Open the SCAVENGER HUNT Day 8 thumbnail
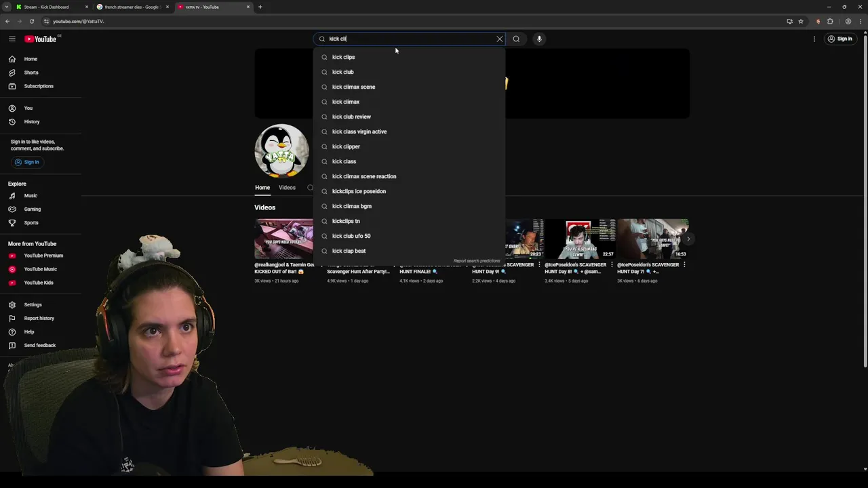The width and height of the screenshot is (868, 488). click(x=580, y=239)
